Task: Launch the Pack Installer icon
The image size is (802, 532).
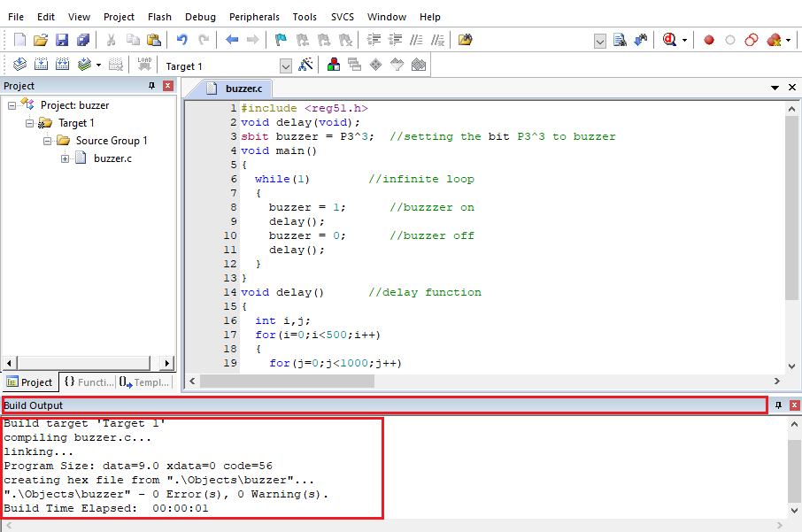Action: [419, 65]
